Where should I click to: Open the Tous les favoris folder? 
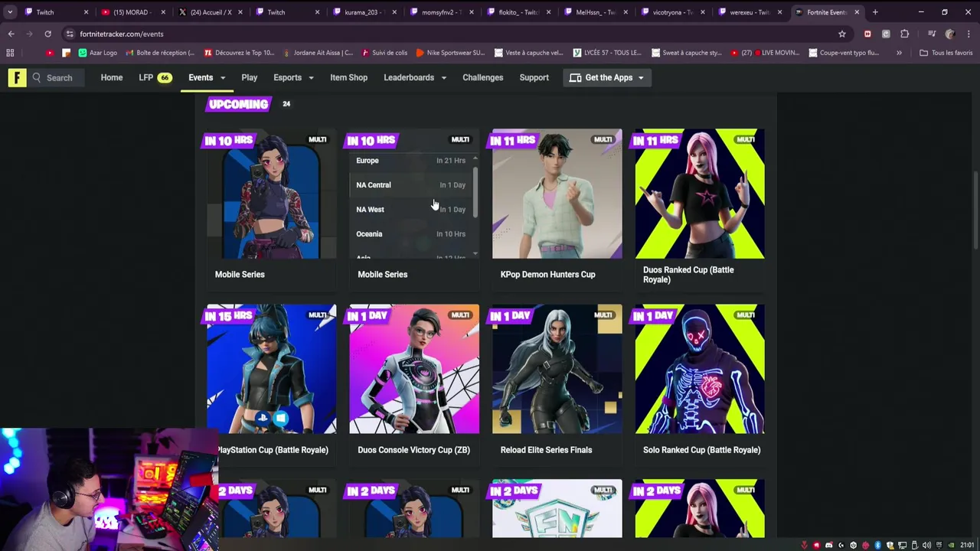tap(946, 53)
